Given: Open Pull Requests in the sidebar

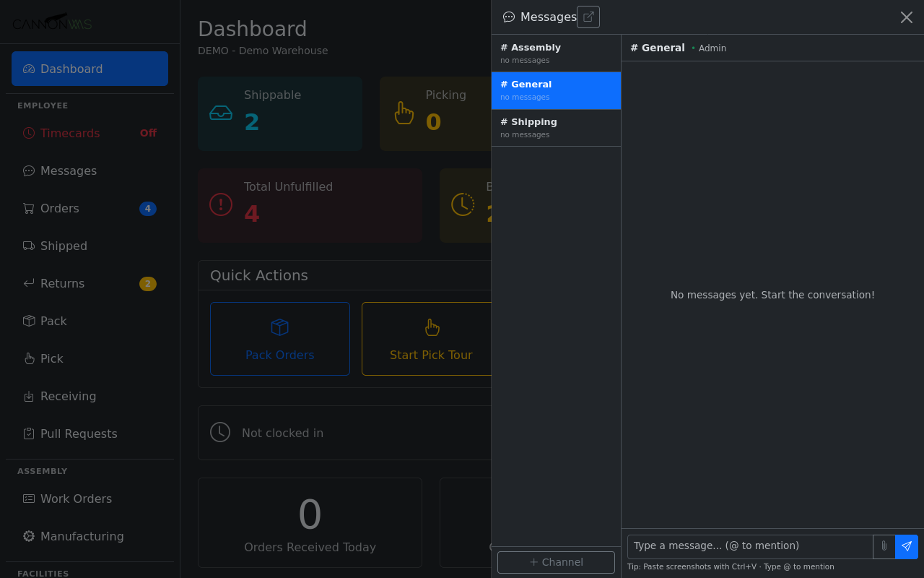Looking at the screenshot, I should click(79, 433).
